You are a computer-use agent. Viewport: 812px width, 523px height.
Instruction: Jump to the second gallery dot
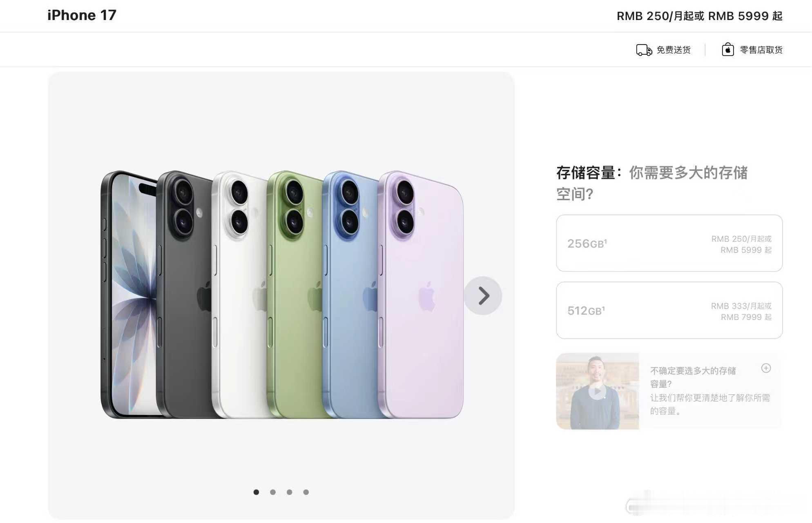(273, 492)
